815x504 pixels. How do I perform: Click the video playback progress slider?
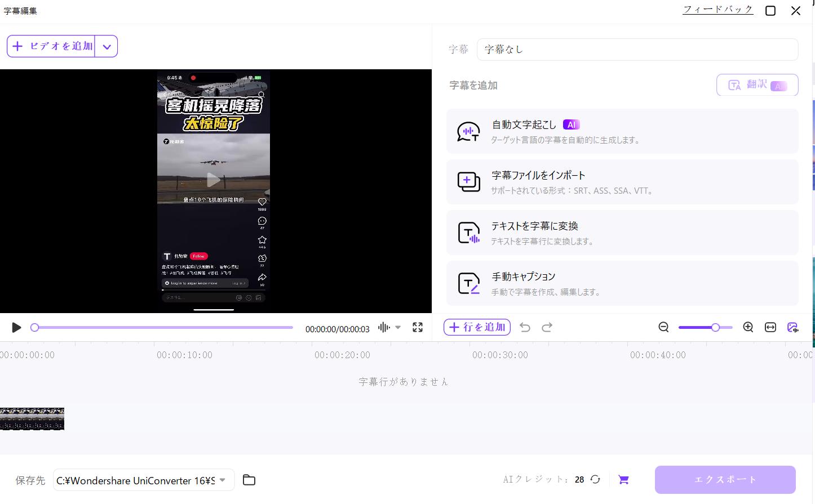(162, 327)
